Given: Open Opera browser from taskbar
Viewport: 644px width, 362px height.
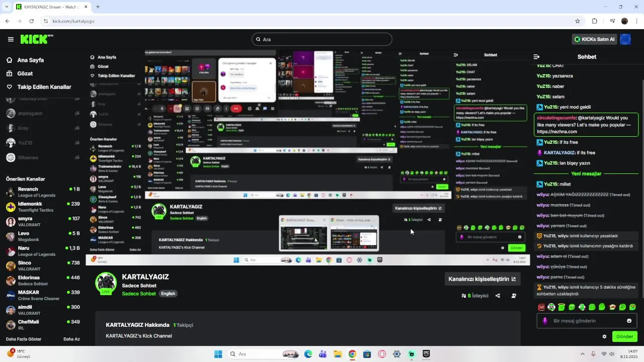Looking at the screenshot, I should pyautogui.click(x=382, y=354).
